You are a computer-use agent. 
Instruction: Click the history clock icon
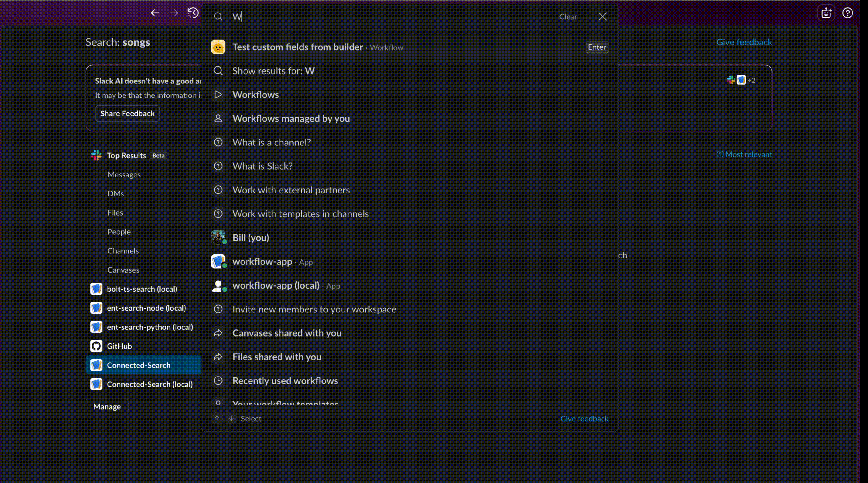[x=193, y=13]
